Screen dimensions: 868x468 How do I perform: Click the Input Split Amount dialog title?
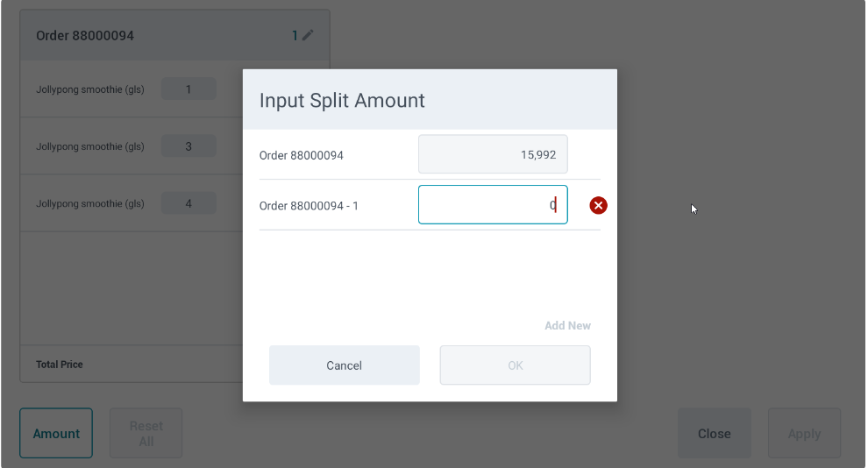pos(342,100)
